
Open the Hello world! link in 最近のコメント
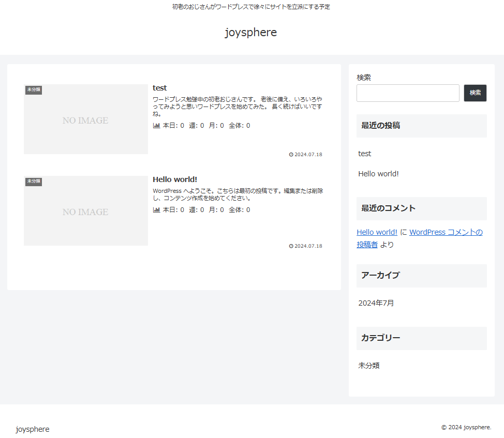pos(377,232)
